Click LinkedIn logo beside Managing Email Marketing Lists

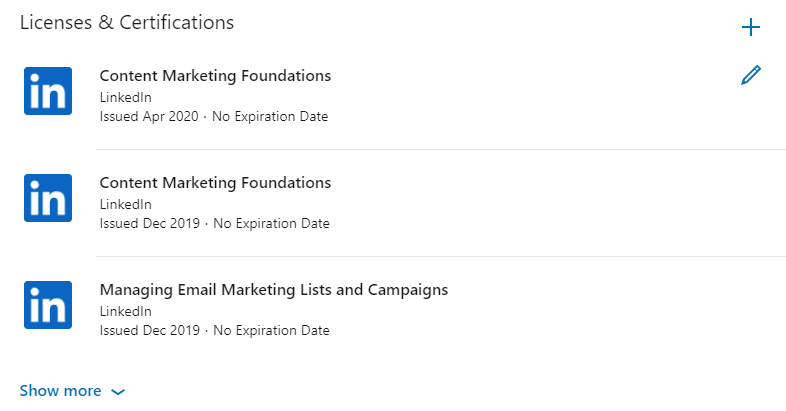click(x=48, y=305)
